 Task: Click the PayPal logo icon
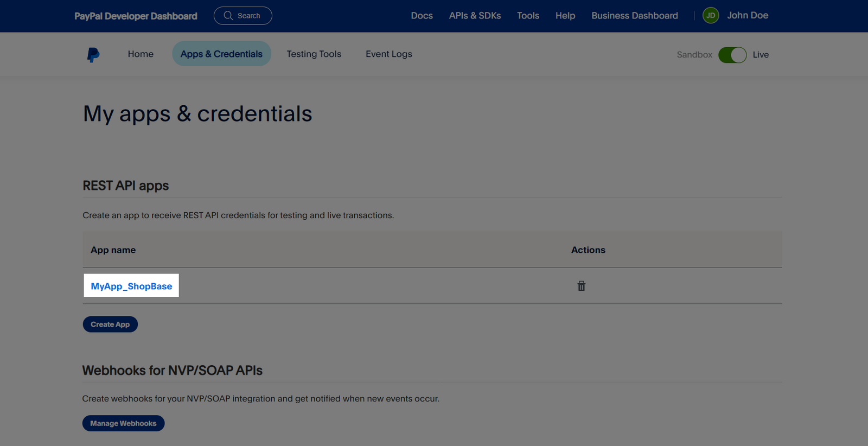(93, 55)
